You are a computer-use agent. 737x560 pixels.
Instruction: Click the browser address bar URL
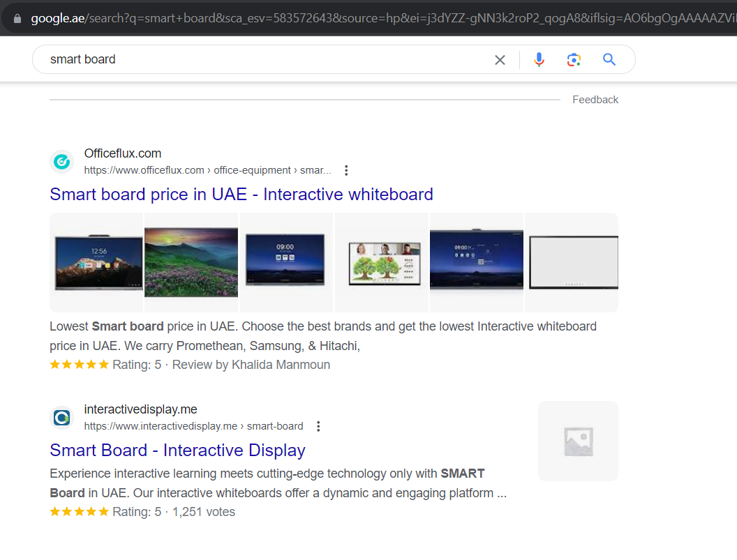(x=377, y=18)
